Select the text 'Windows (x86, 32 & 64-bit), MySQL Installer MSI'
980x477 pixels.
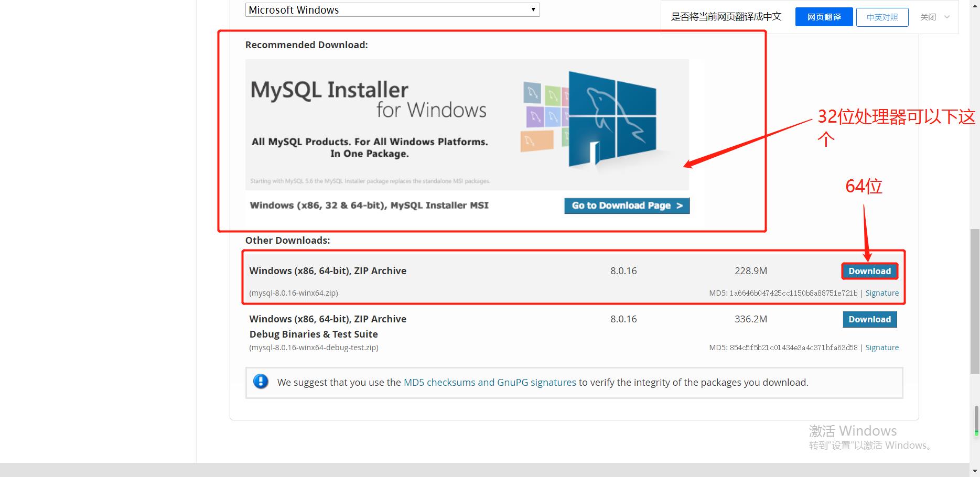pyautogui.click(x=369, y=205)
